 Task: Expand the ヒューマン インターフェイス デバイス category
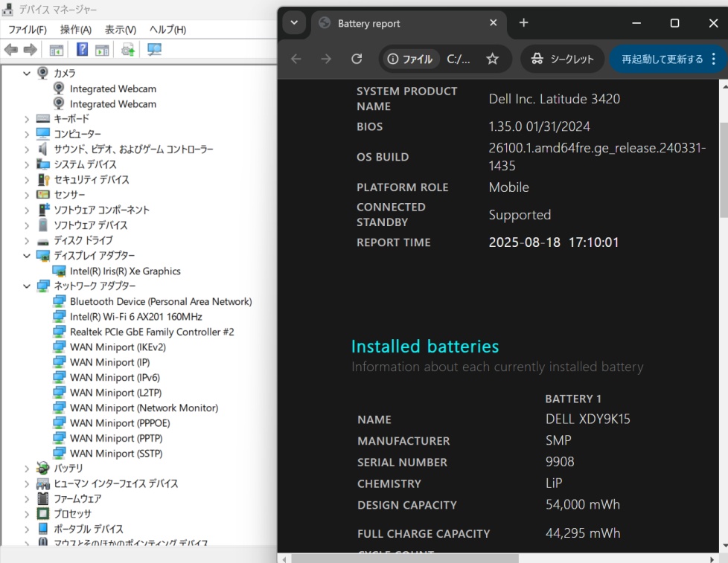(27, 483)
